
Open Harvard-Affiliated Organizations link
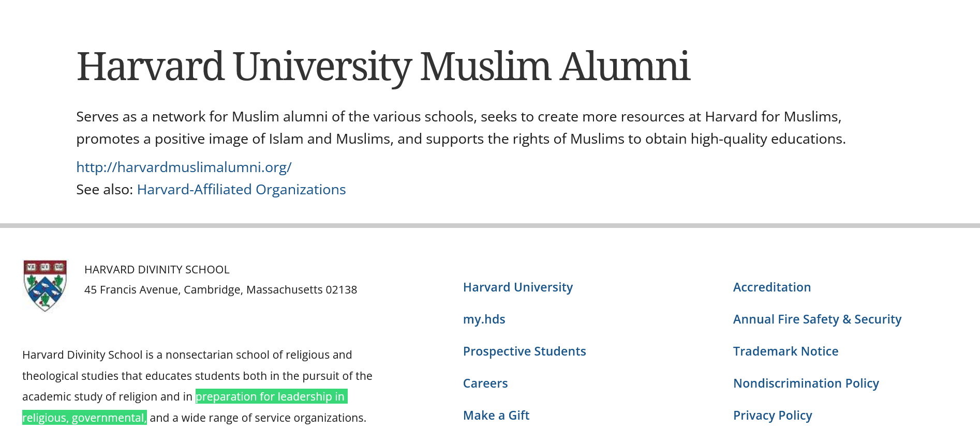(x=241, y=190)
